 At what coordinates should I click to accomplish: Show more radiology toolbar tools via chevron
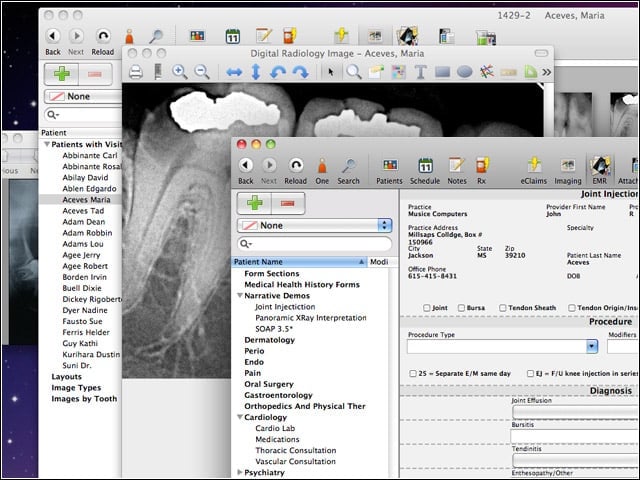(546, 72)
